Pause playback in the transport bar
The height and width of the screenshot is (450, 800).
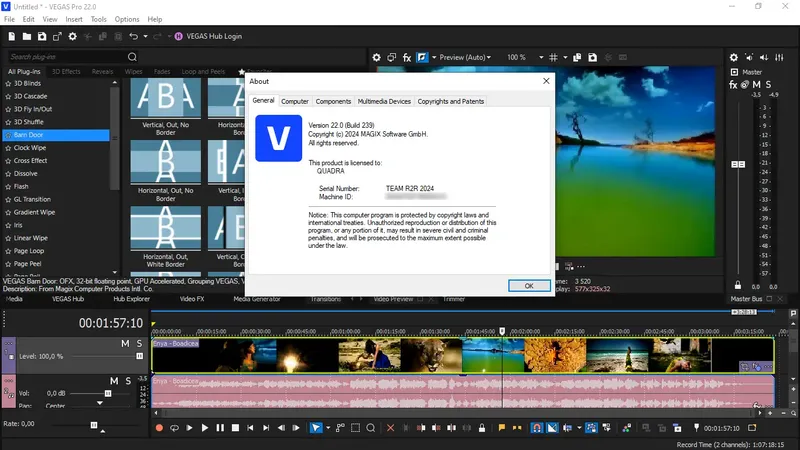(x=220, y=428)
